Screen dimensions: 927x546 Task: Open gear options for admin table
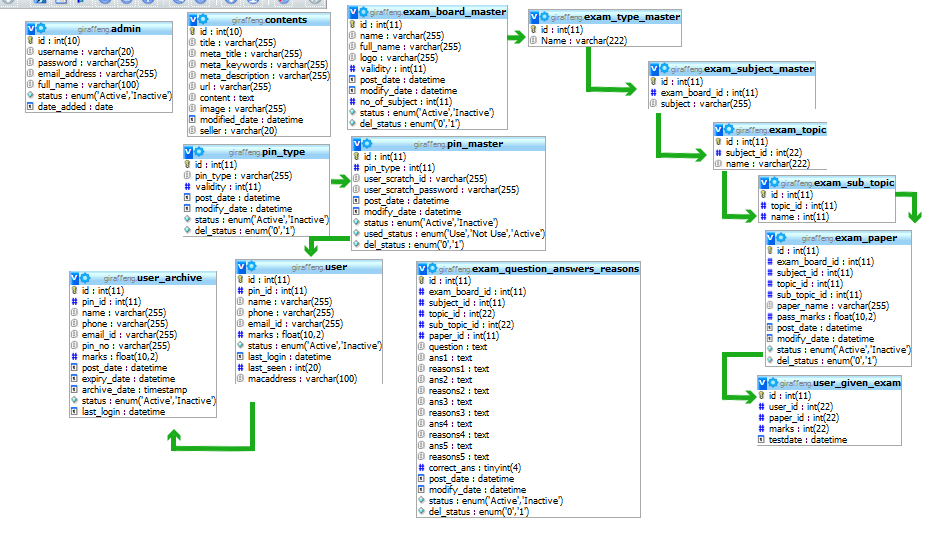[41, 30]
